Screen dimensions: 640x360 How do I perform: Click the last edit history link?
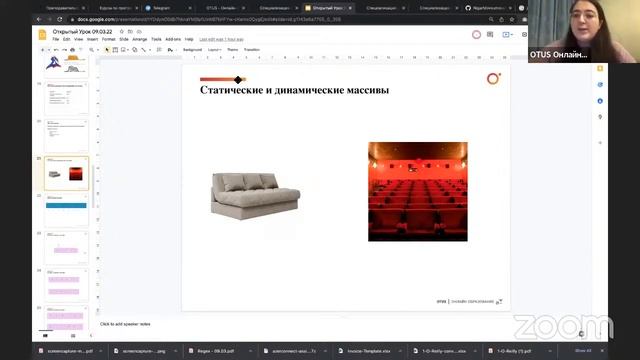pyautogui.click(x=221, y=40)
